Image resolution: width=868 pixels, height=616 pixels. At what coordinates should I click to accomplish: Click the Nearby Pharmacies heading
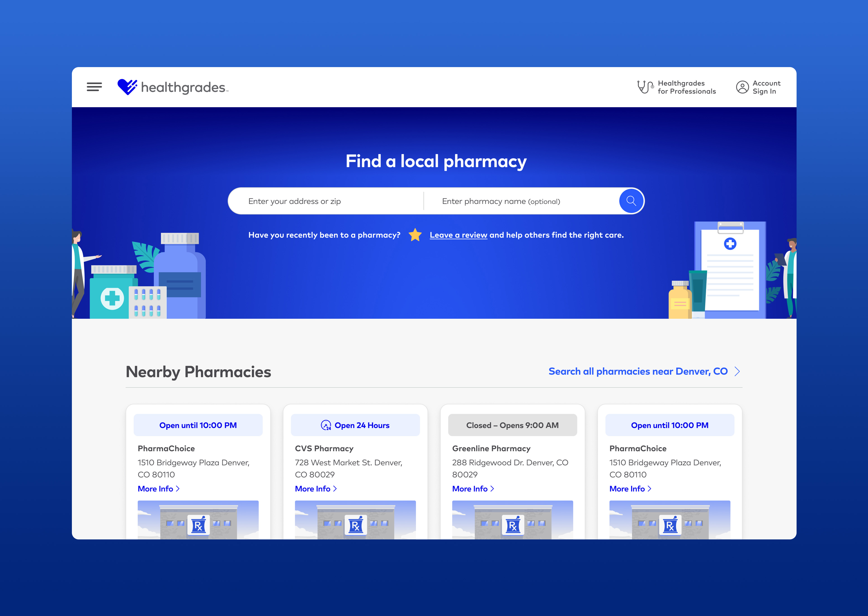point(198,372)
